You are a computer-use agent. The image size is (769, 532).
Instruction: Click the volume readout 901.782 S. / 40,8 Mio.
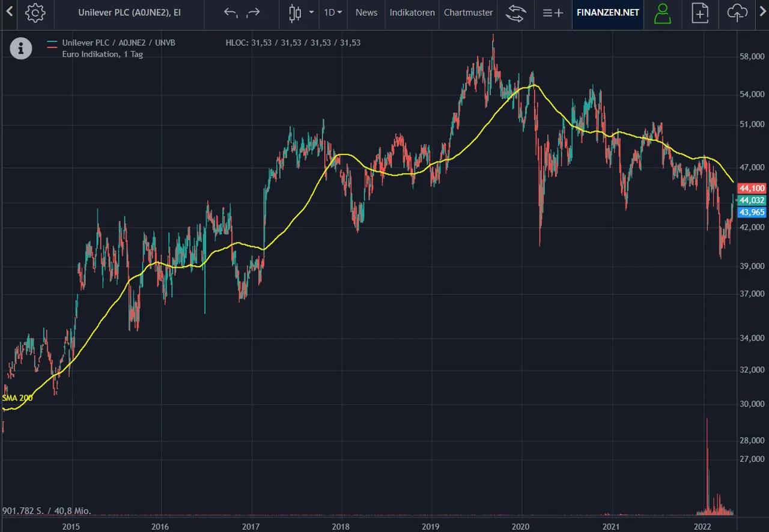47,511
